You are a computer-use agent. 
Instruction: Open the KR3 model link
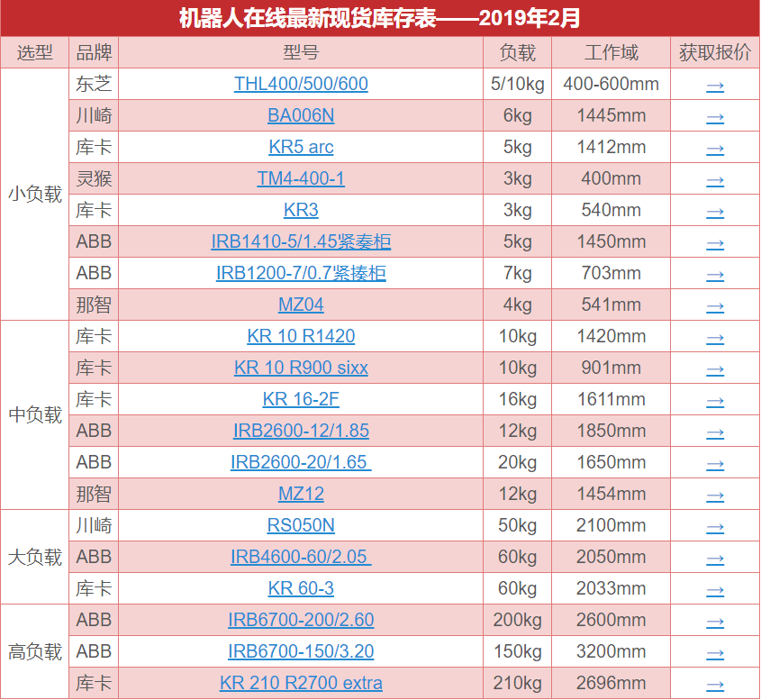click(x=301, y=211)
